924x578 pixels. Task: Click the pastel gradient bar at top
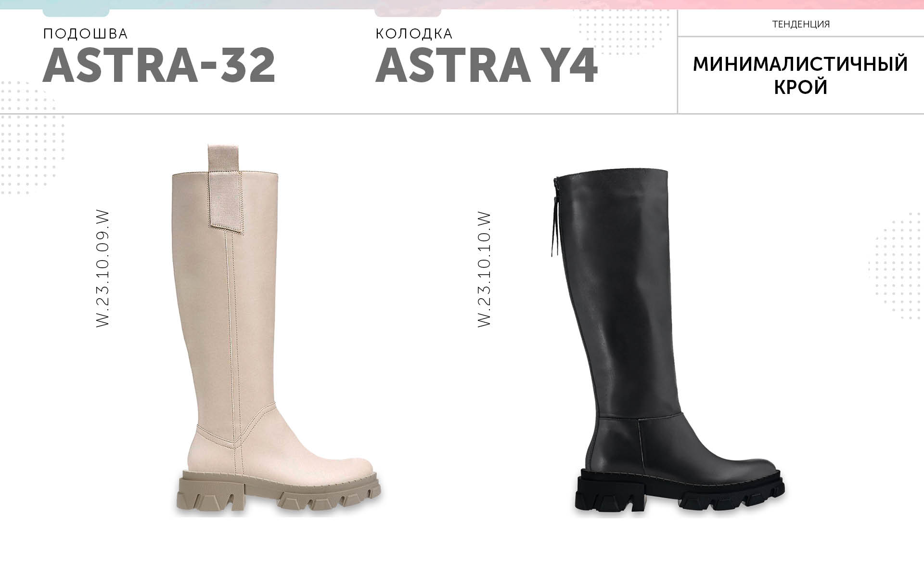pyautogui.click(x=462, y=5)
